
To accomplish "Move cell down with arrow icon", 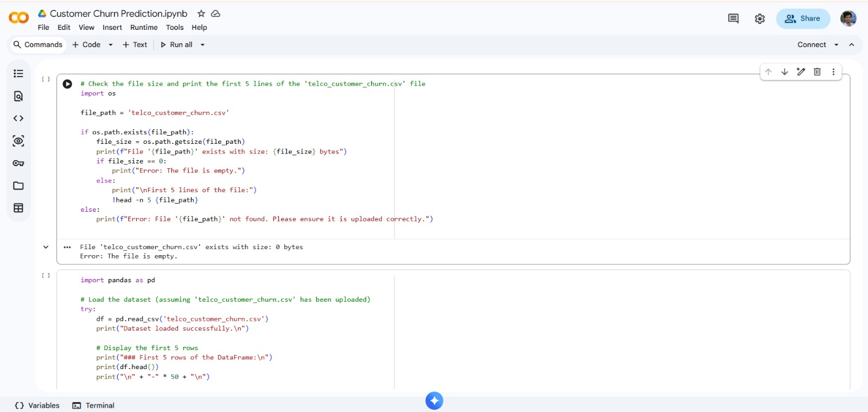I will click(784, 72).
